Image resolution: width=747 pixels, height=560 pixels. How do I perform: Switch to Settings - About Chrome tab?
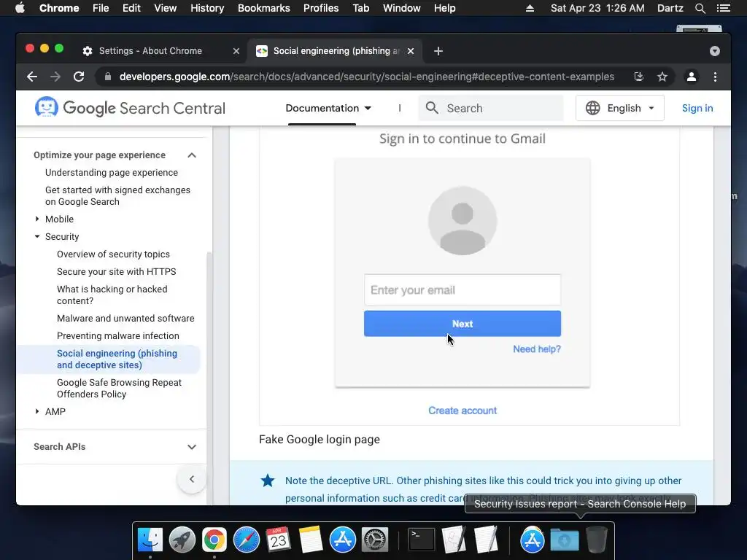click(150, 51)
